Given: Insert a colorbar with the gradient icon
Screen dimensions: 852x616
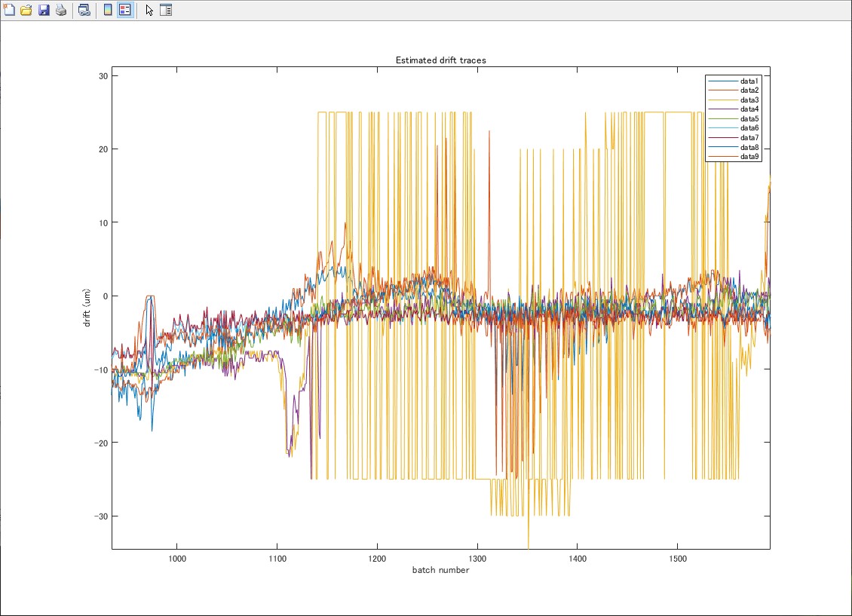Looking at the screenshot, I should (108, 10).
